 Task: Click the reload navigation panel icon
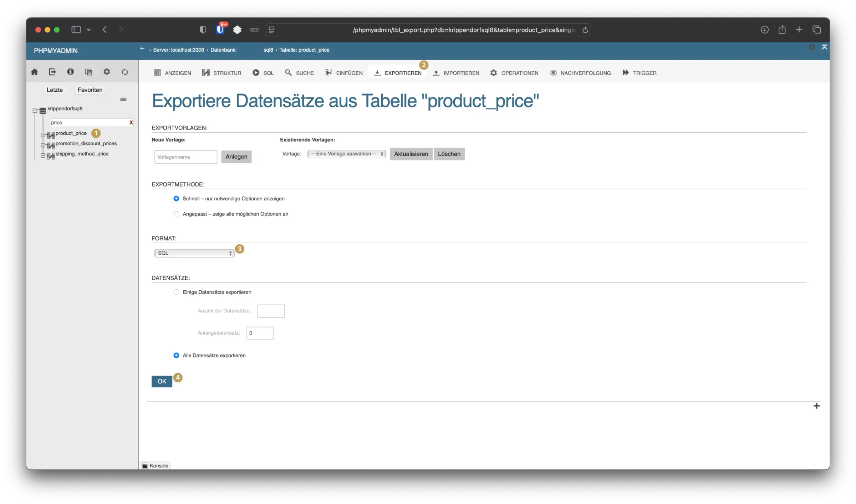124,72
